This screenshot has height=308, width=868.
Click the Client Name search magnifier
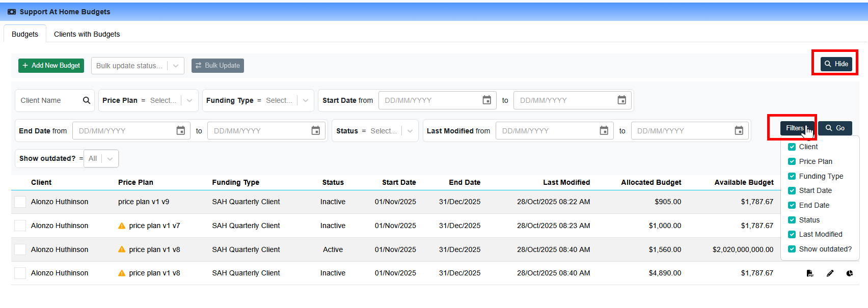87,100
